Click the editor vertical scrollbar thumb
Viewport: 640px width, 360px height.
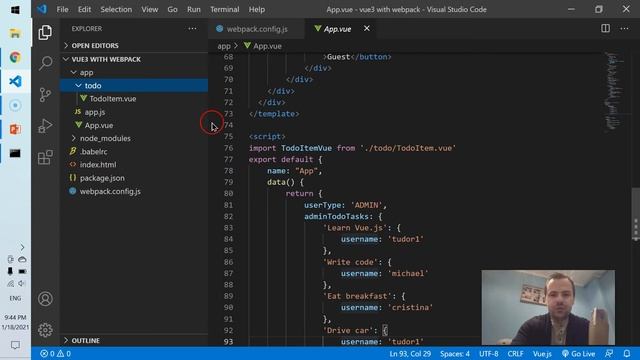(x=636, y=214)
